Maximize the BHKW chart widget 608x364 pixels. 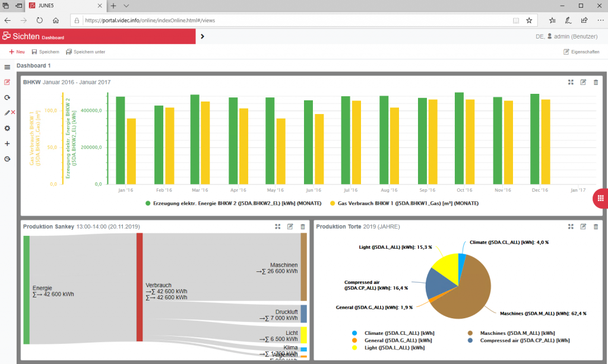(x=571, y=82)
